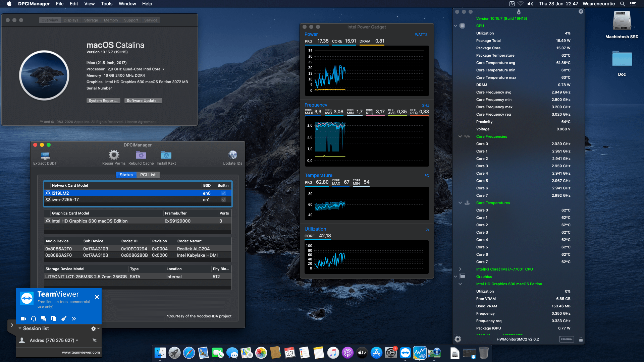Close the TeamViewer panel with X
The height and width of the screenshot is (362, 644).
point(97,297)
